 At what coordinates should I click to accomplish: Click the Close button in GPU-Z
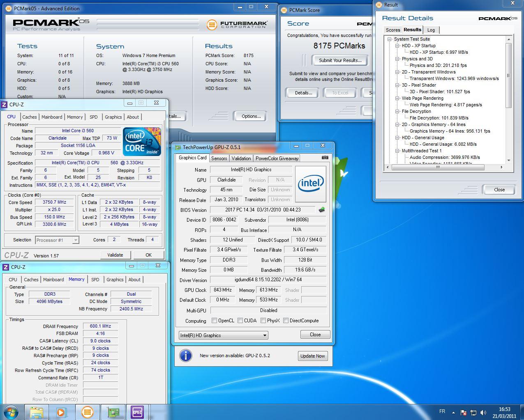(x=315, y=335)
